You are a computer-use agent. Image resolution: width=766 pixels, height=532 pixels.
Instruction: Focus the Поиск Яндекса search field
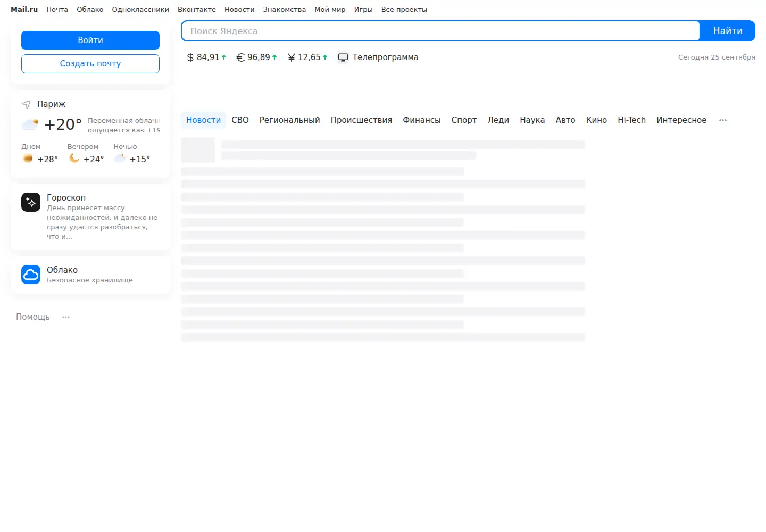440,31
